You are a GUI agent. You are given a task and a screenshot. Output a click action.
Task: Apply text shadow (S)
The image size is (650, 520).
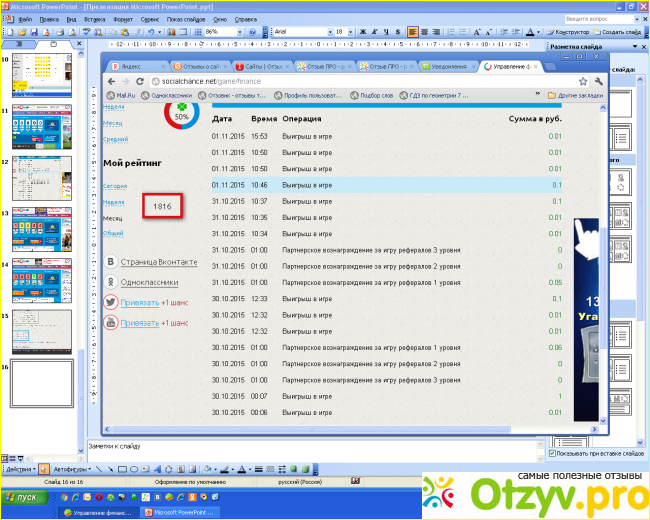point(398,32)
